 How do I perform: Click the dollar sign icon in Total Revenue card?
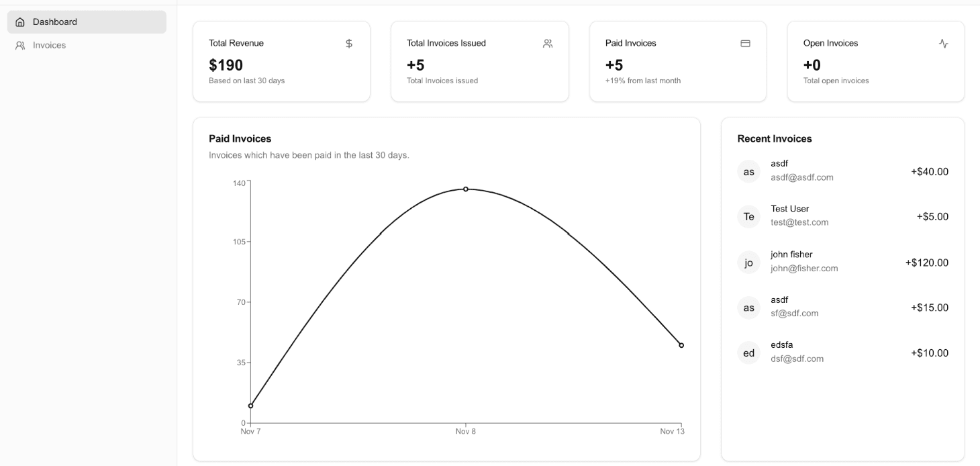(349, 44)
